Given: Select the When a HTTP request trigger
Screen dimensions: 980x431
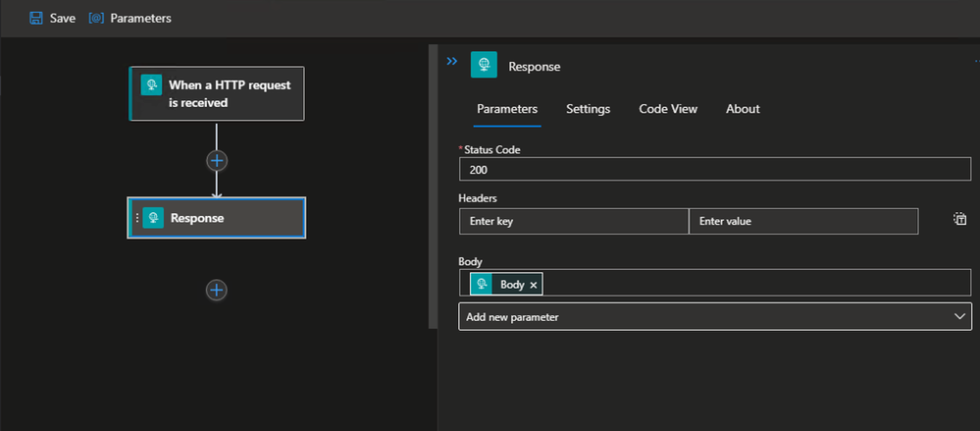Looking at the screenshot, I should (229, 93).
